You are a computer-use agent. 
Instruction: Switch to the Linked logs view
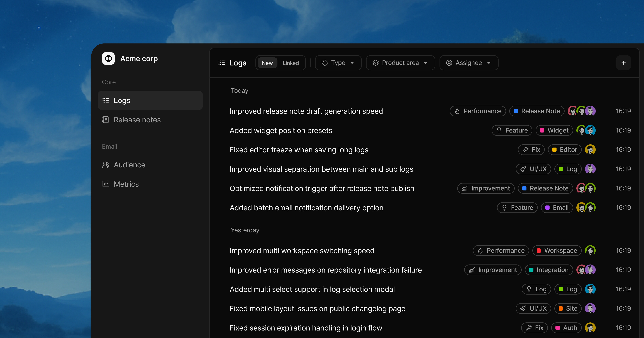(x=291, y=63)
